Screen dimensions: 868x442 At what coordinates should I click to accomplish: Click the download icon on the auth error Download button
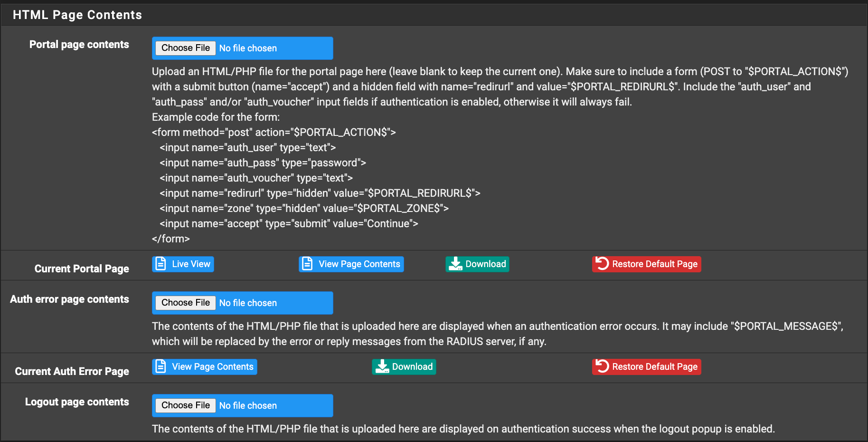[381, 366]
